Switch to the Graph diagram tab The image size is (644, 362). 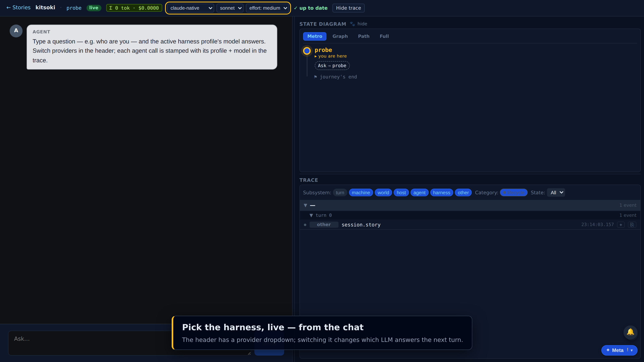pos(340,36)
